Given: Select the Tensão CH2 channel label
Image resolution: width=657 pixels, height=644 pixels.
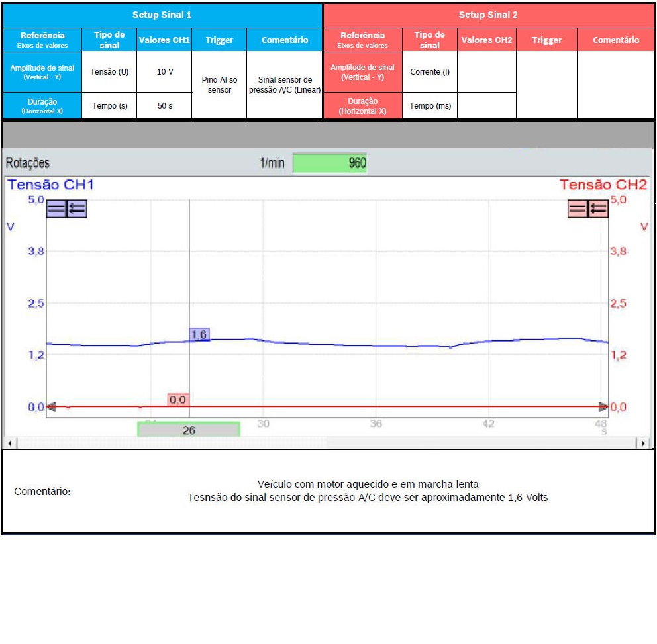Looking at the screenshot, I should 603,185.
